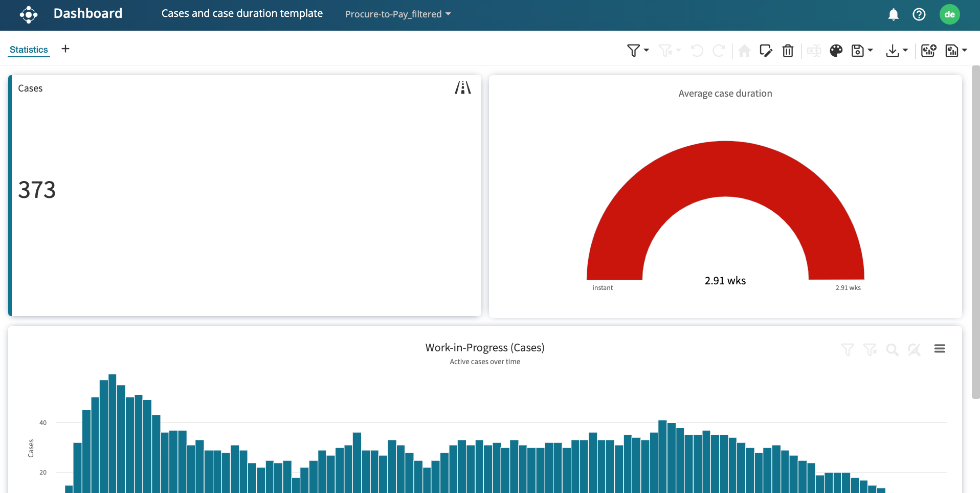Expand the save options dropdown arrow
980x493 pixels.
[x=870, y=50]
